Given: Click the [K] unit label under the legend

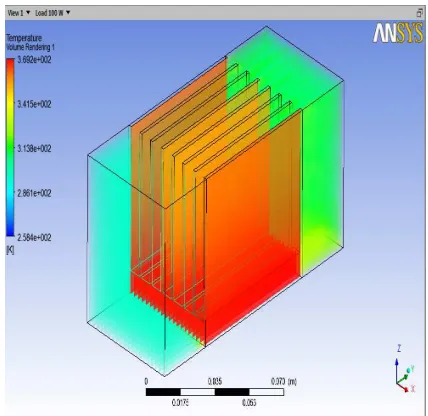Looking at the screenshot, I should (x=10, y=250).
